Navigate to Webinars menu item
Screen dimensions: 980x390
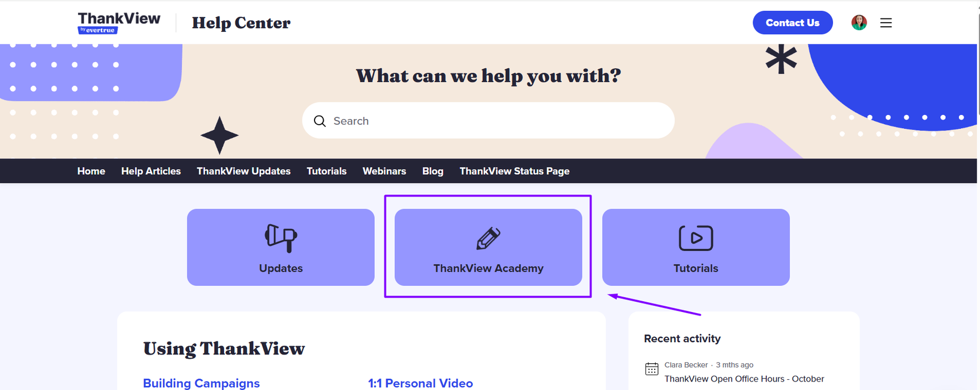384,171
